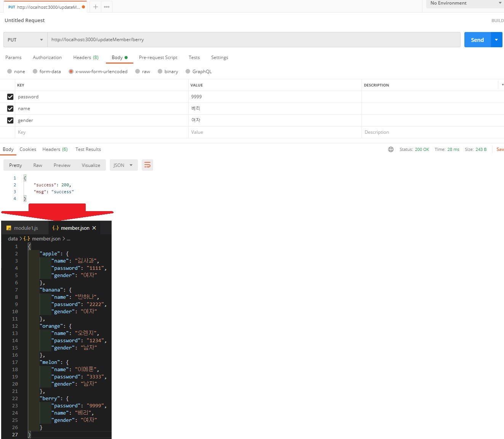Open the Params tab
The height and width of the screenshot is (439, 504).
pos(13,58)
